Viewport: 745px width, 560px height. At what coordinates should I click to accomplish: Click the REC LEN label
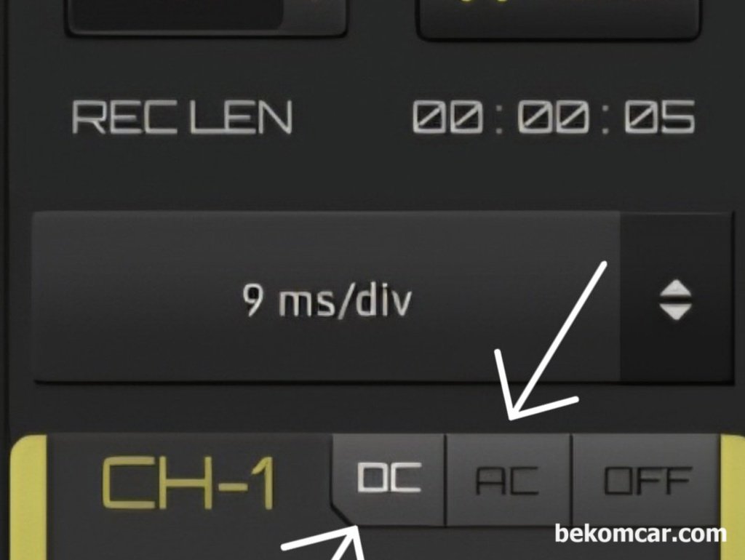click(181, 117)
